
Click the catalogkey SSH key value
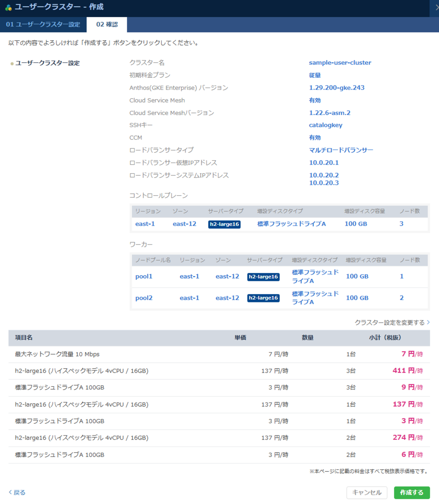[325, 125]
